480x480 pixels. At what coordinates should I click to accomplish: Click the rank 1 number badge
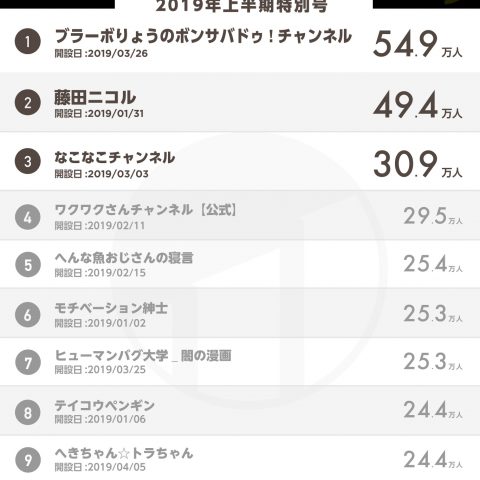point(28,42)
